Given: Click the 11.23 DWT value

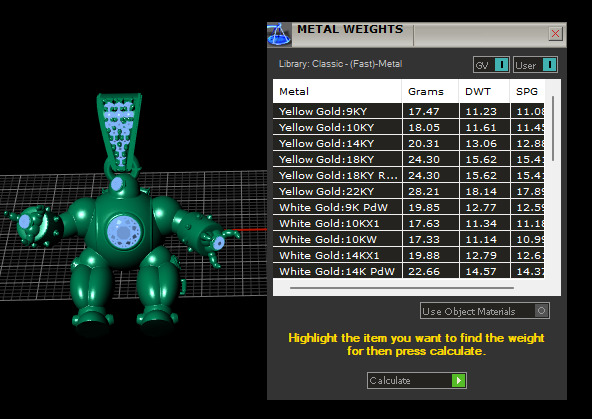Looking at the screenshot, I should (481, 111).
